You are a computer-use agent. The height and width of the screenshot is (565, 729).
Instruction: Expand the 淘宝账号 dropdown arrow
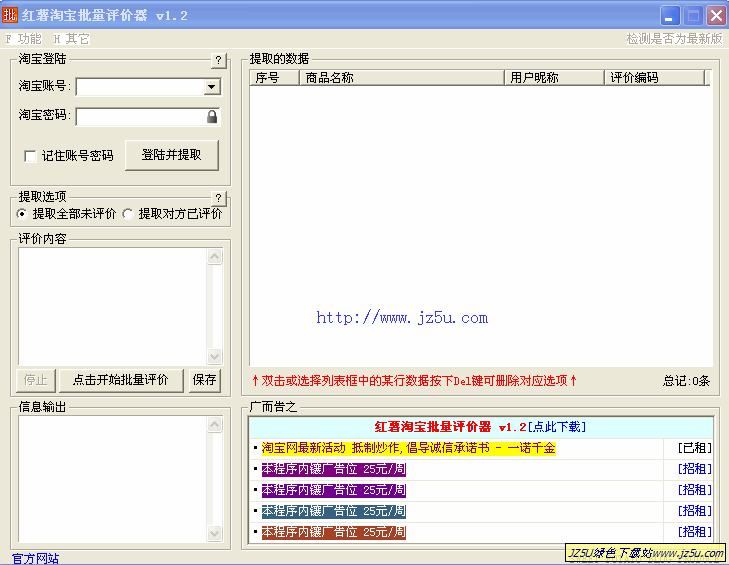click(x=212, y=86)
